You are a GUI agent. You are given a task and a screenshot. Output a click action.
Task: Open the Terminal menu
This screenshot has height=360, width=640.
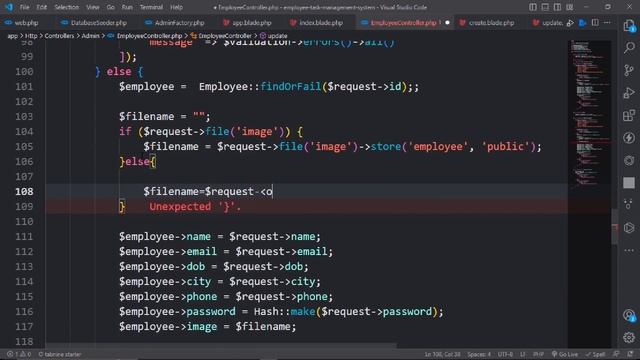(151, 7)
